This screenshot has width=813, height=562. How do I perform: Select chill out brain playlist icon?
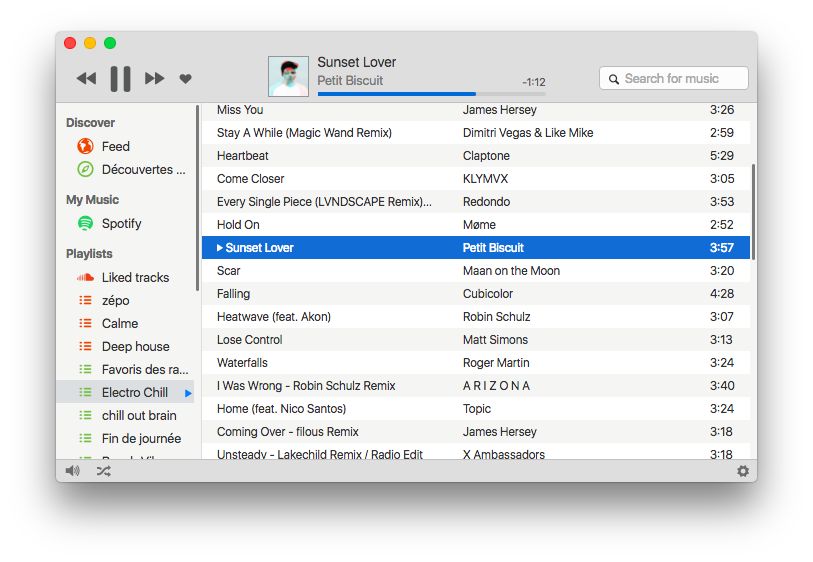click(85, 415)
